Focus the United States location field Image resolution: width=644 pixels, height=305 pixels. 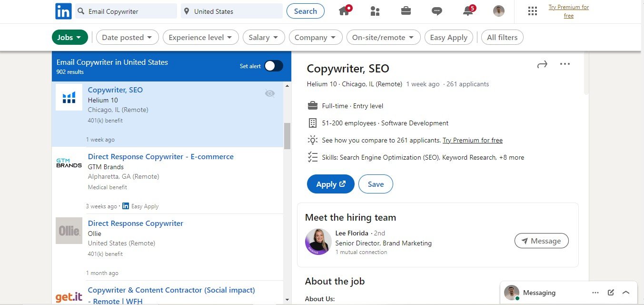232,11
